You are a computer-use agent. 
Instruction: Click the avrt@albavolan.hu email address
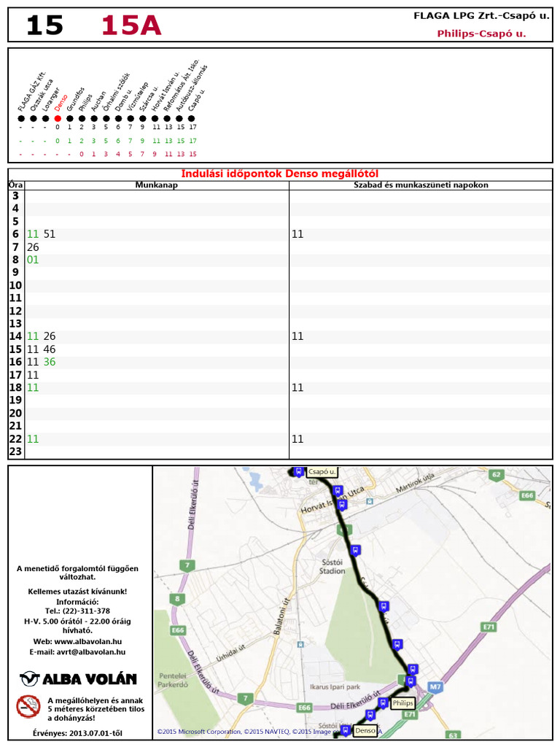(x=91, y=651)
